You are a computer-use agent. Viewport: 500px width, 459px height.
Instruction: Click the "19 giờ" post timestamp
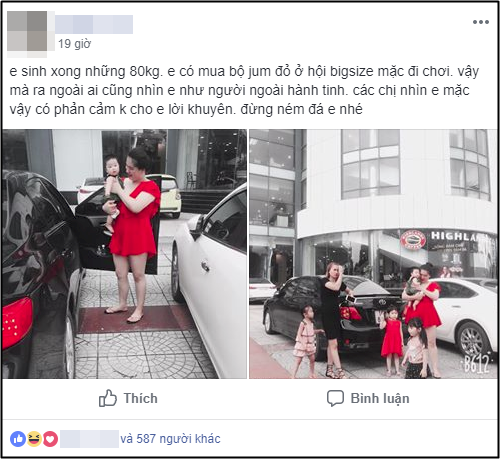click(74, 44)
